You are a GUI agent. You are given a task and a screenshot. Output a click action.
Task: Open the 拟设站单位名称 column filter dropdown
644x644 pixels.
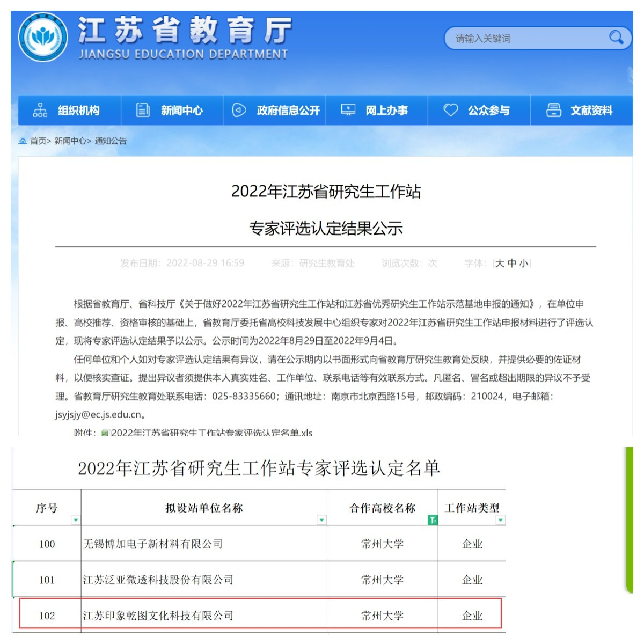(321, 519)
